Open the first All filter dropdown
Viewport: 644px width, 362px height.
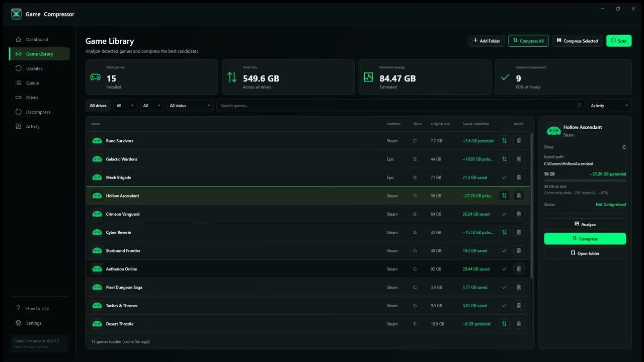coord(125,106)
